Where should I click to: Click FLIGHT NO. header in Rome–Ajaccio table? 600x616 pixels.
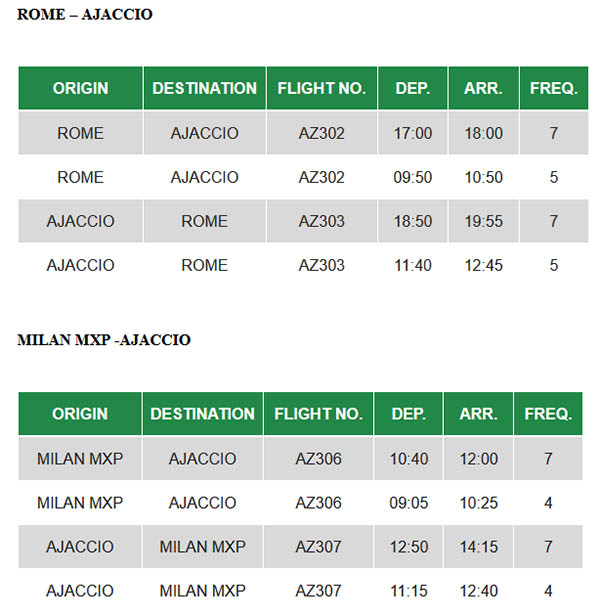pyautogui.click(x=321, y=88)
